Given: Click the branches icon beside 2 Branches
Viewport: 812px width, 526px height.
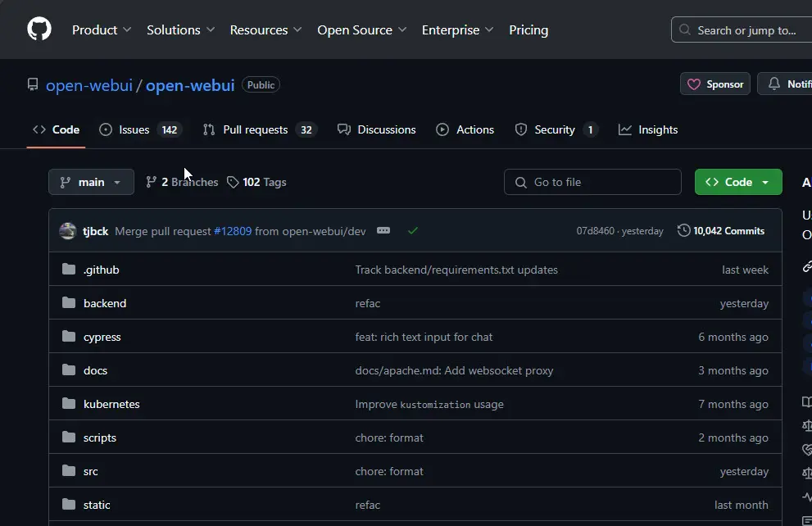Looking at the screenshot, I should point(151,182).
